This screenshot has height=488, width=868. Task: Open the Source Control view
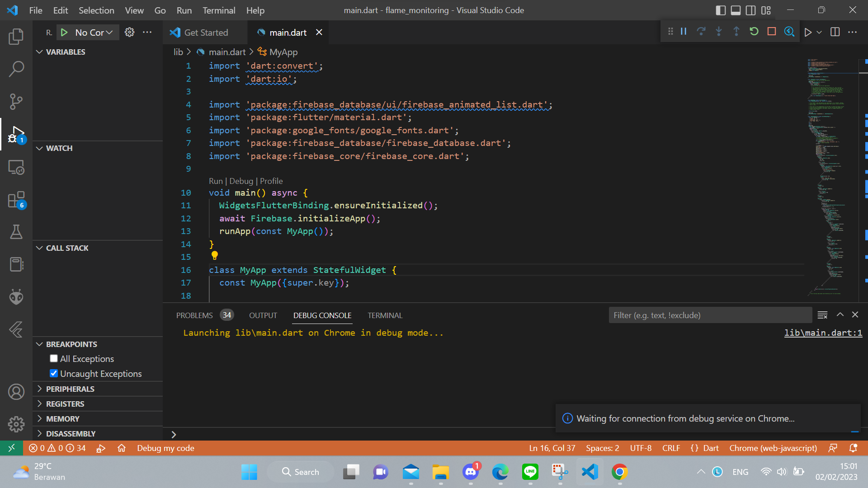click(16, 101)
